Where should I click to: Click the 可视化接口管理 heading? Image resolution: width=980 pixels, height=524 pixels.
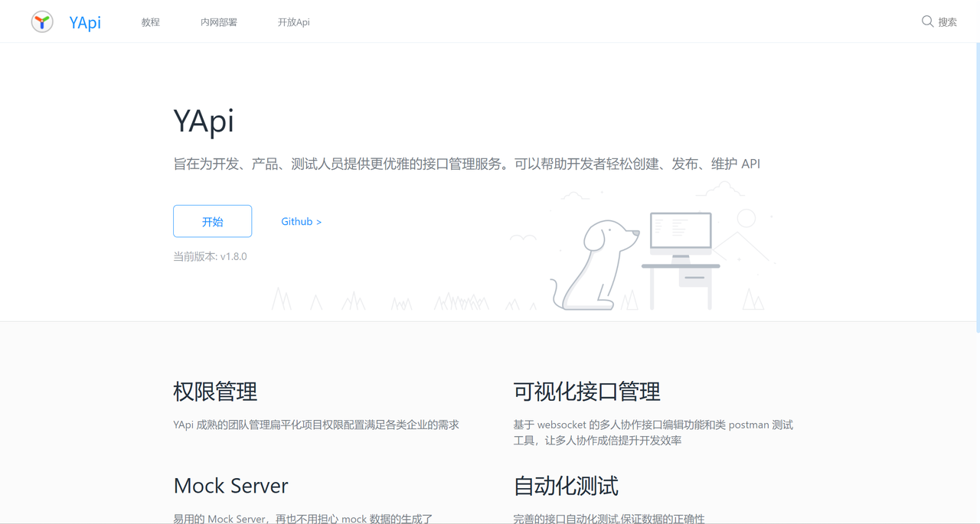(586, 392)
